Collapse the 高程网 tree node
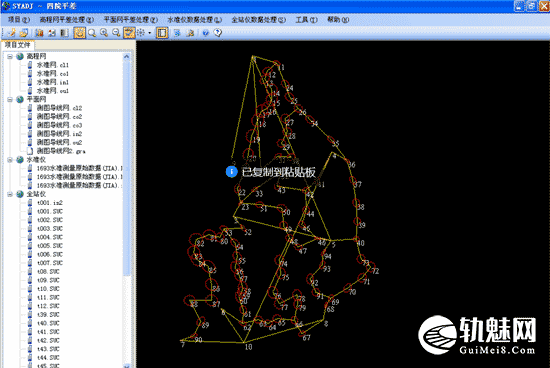The height and width of the screenshot is (368, 550). 10,56
